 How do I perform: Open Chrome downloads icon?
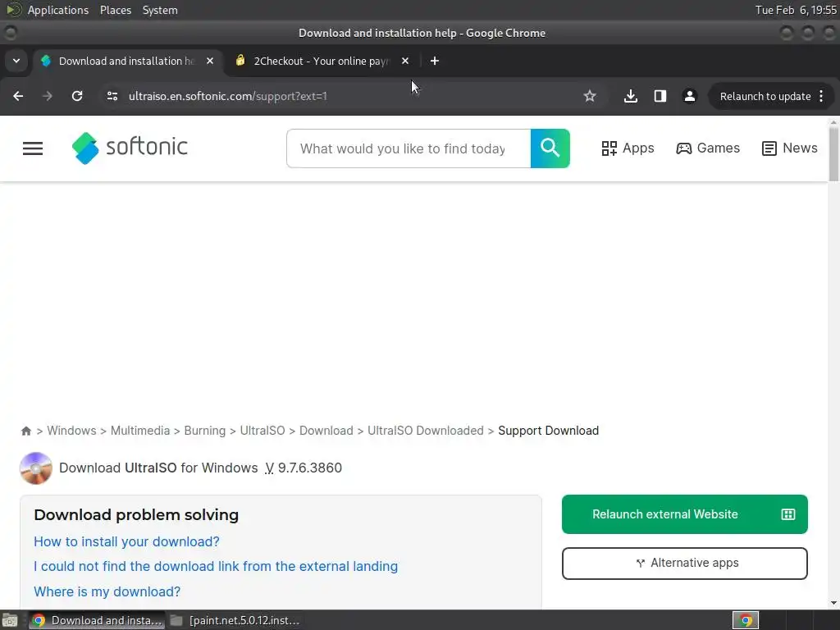pos(631,96)
